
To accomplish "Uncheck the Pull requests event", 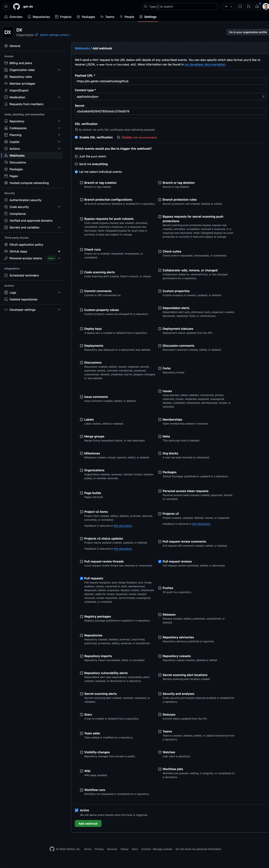I will tap(82, 578).
